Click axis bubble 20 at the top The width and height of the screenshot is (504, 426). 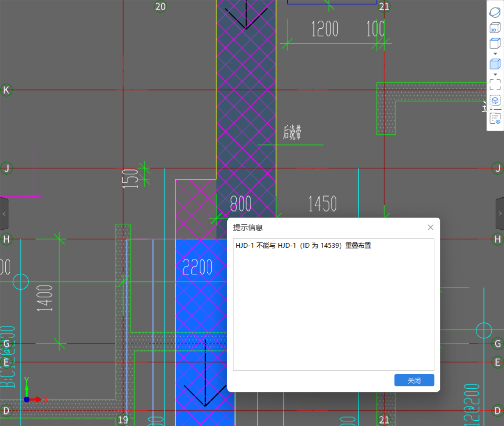160,6
